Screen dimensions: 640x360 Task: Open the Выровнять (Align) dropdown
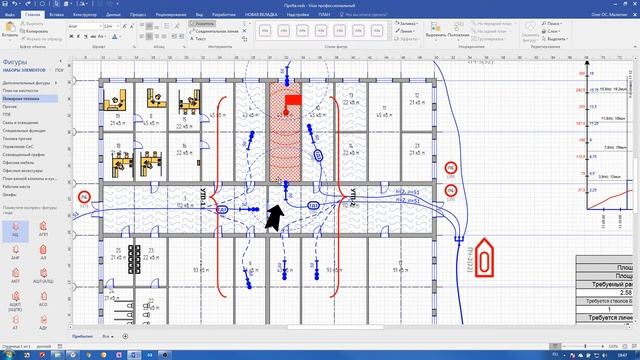(436, 31)
